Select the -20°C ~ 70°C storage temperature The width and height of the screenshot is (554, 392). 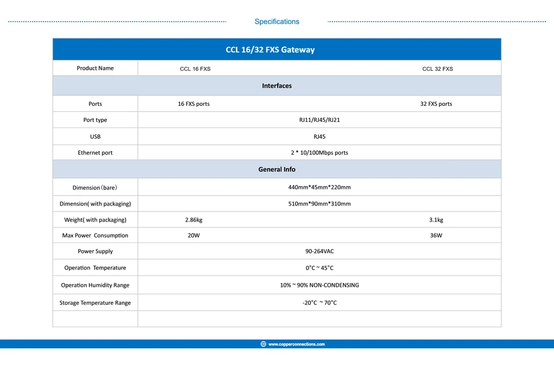click(319, 303)
